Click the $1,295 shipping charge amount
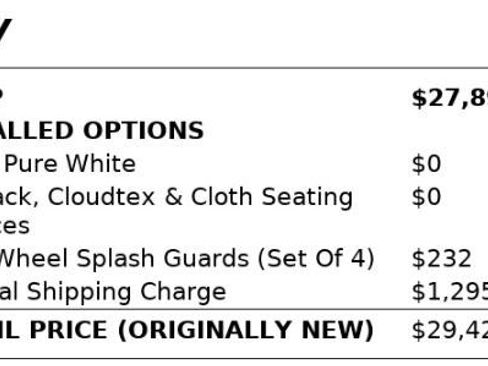This screenshot has height=366, width=488. click(450, 292)
